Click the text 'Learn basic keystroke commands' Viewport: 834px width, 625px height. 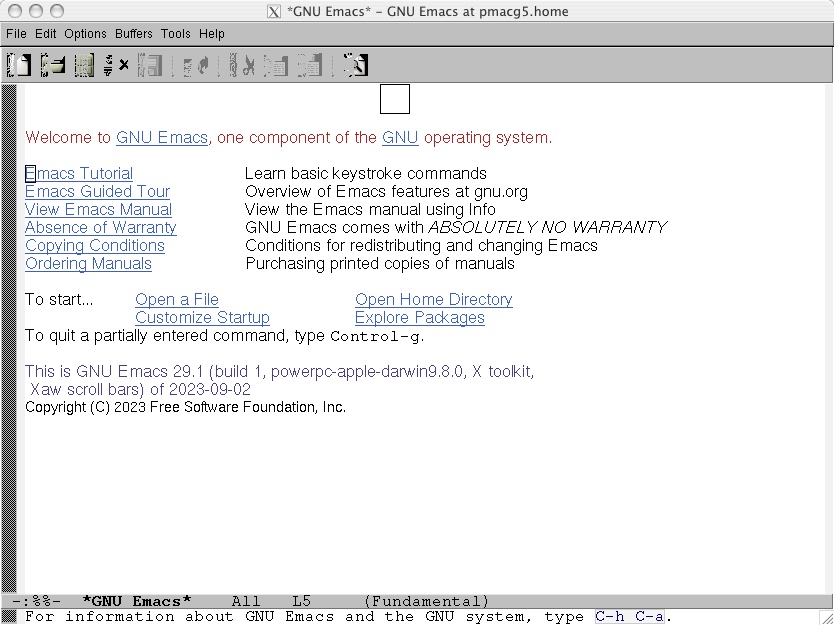pos(365,173)
